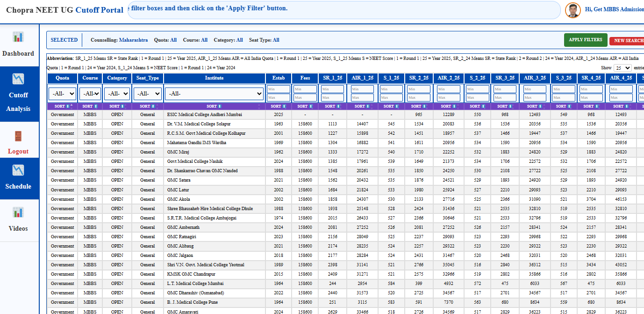Screen dimensions: 644x314
Task: Click the Videos chart icon in sidebar
Action: pos(18,212)
